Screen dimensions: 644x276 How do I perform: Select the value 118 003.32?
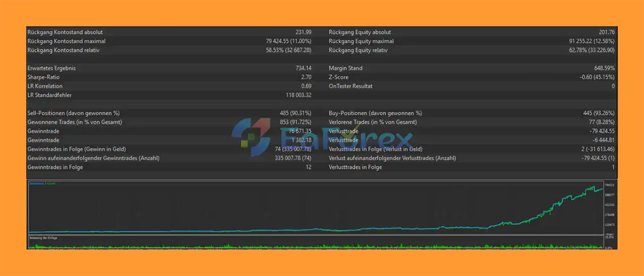tap(299, 95)
